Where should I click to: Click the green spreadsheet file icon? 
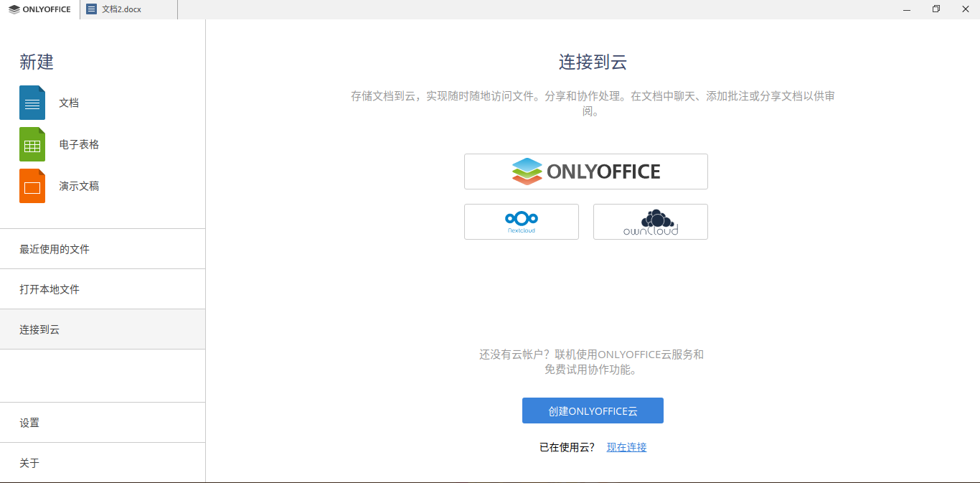(32, 144)
